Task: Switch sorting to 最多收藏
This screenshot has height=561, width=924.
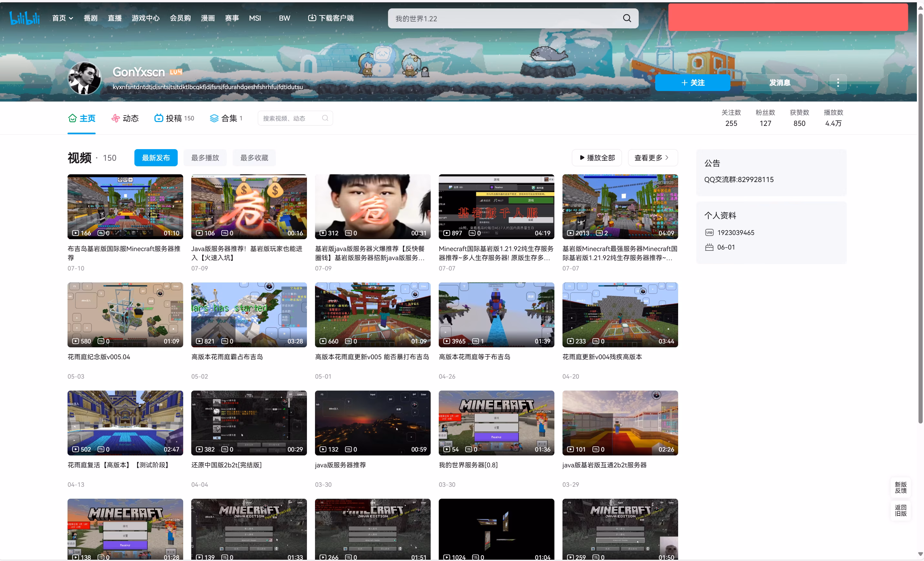Action: pos(254,158)
